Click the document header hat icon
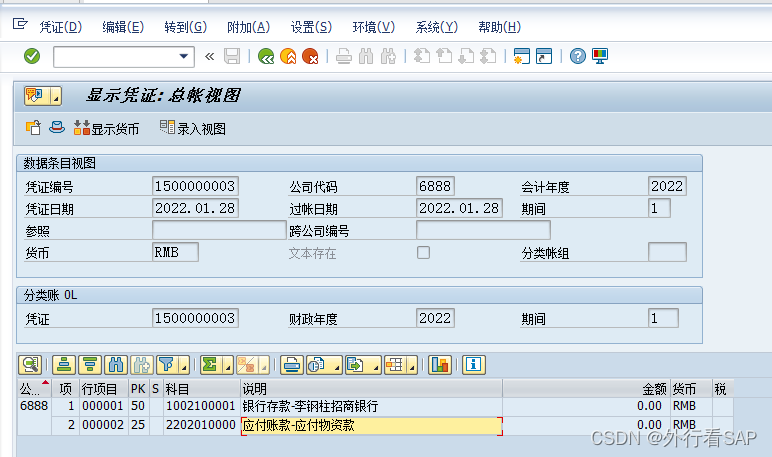Image resolution: width=772 pixels, height=457 pixels. coord(57,128)
